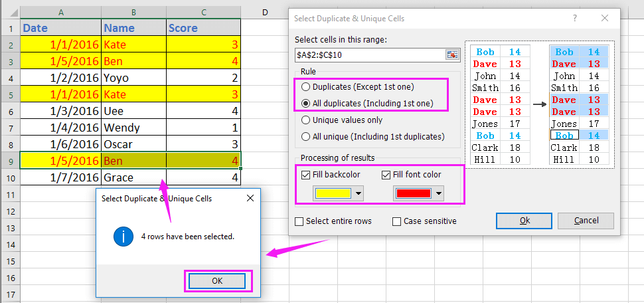644x303 pixels.
Task: Click the Name header cell
Action: 133,28
